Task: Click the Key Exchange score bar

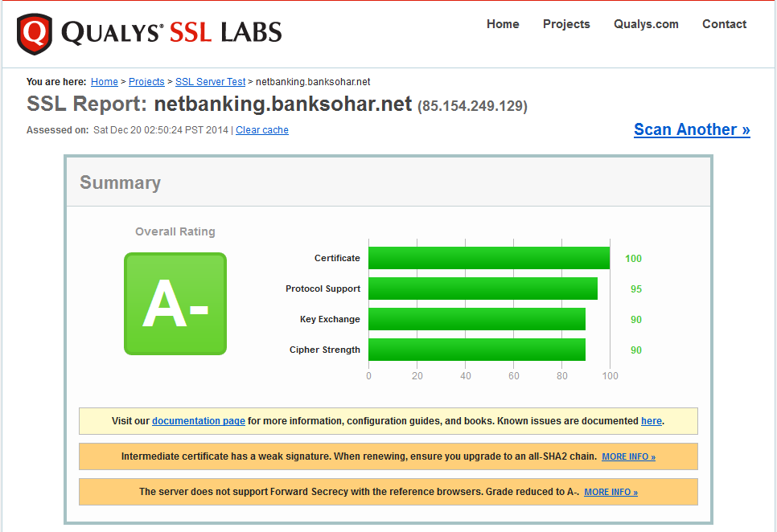Action: tap(477, 319)
